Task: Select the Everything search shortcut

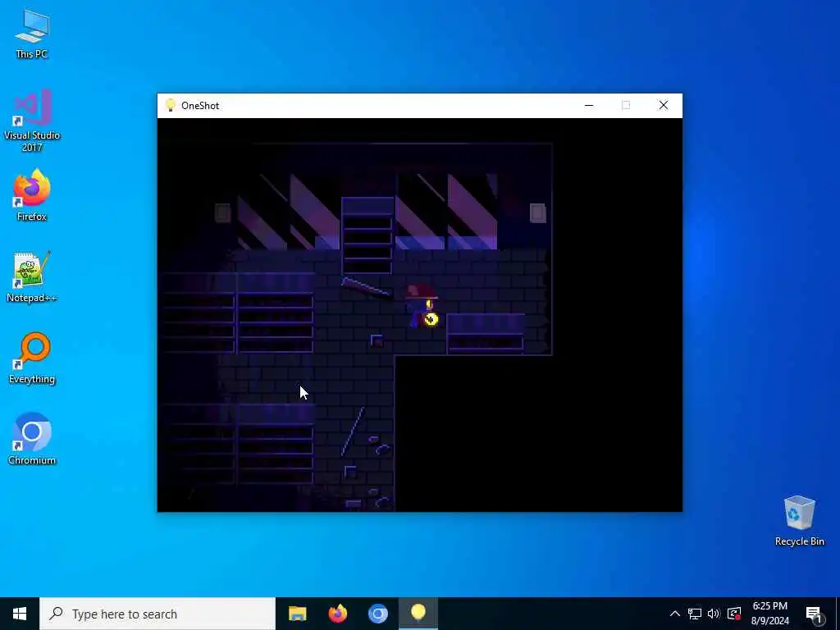Action: [32, 357]
